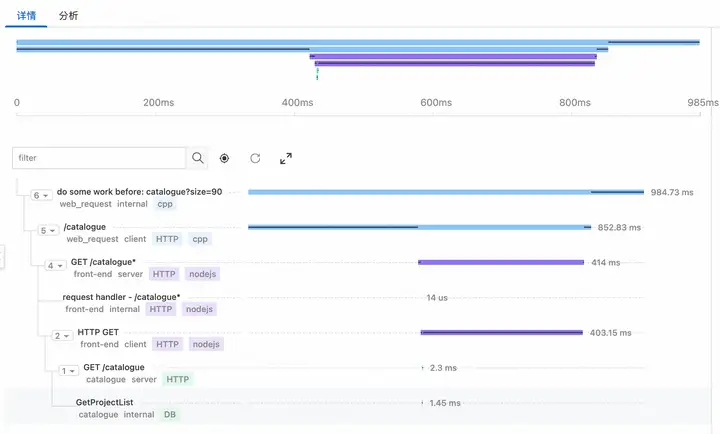Click the search magnifier icon
The height and width of the screenshot is (434, 720).
(x=198, y=158)
